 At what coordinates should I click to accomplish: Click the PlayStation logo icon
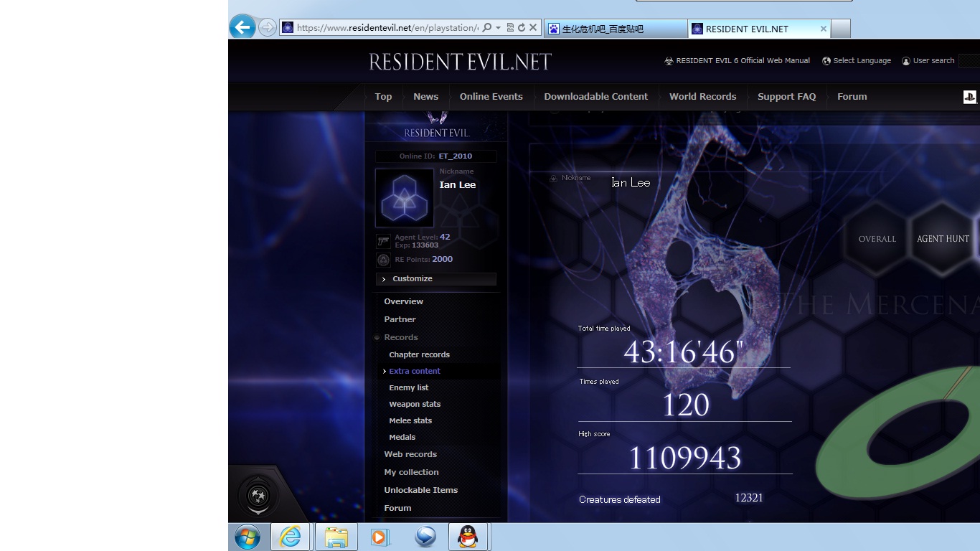click(970, 97)
